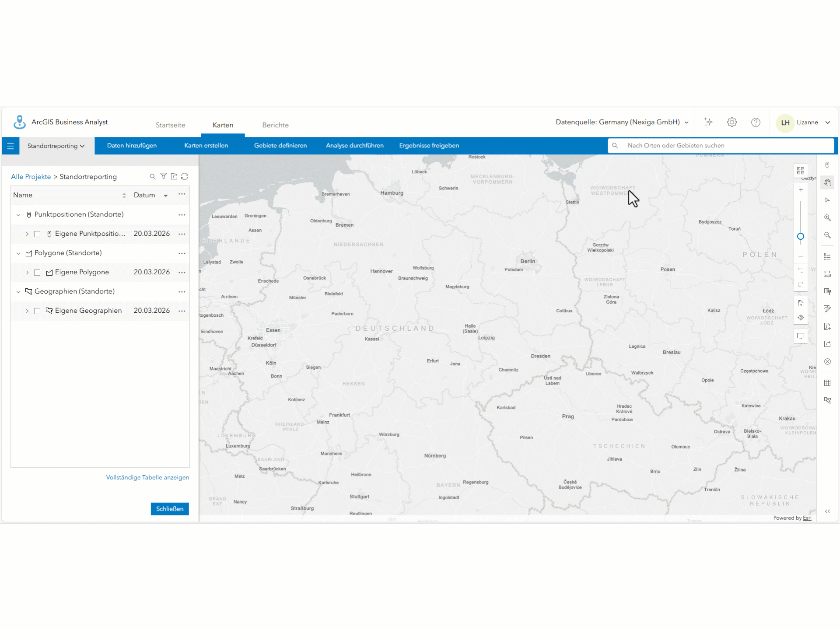Click the filter icon in project panel
The width and height of the screenshot is (840, 630).
pyautogui.click(x=163, y=176)
